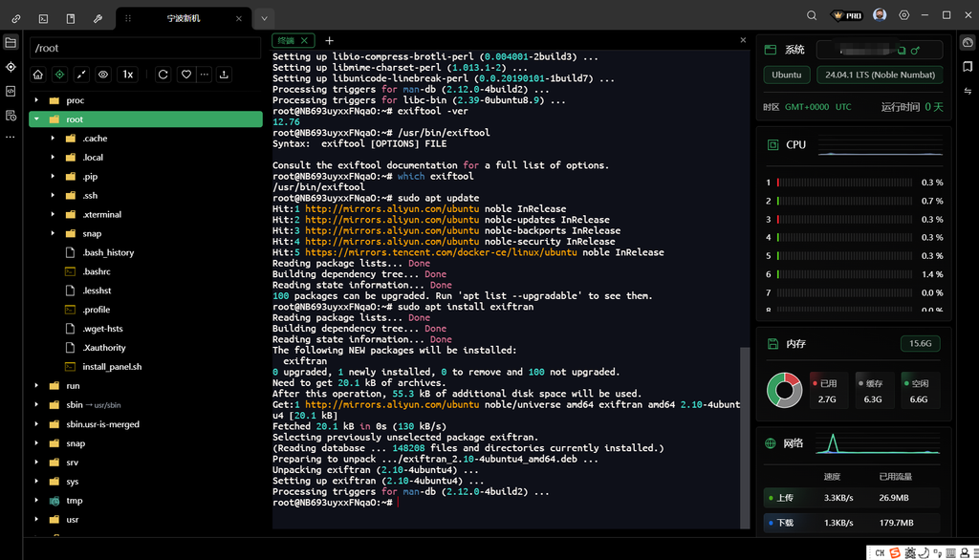Expand the .pip folder
The width and height of the screenshot is (979, 560).
click(x=53, y=176)
